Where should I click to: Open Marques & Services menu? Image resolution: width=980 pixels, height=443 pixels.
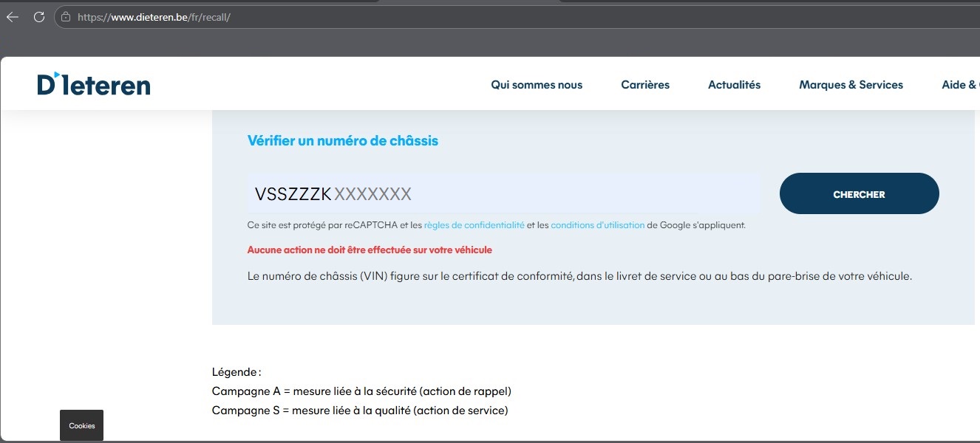tap(851, 85)
